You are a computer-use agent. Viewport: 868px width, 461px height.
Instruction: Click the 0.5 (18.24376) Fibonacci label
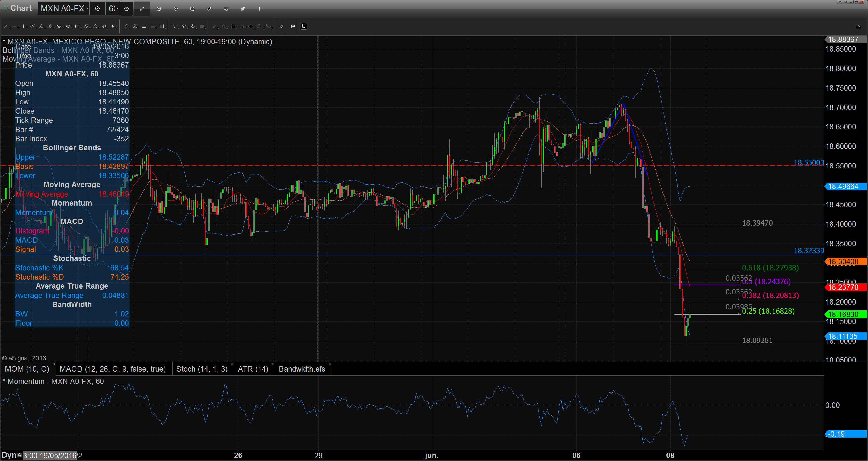[766, 282]
